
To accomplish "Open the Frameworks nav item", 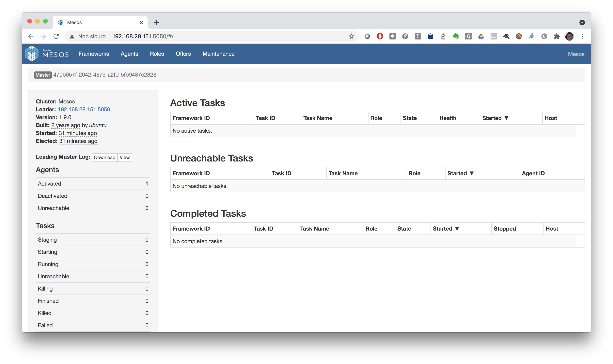I will tap(93, 54).
